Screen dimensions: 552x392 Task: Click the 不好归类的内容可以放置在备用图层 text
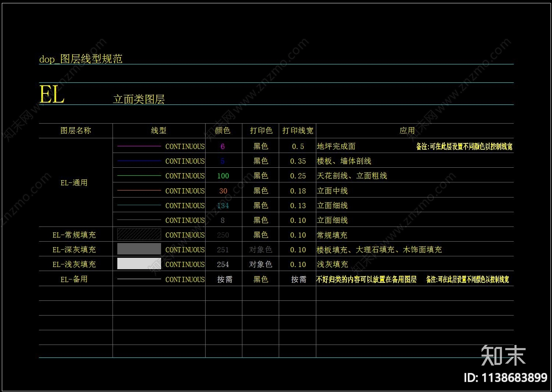(366, 279)
